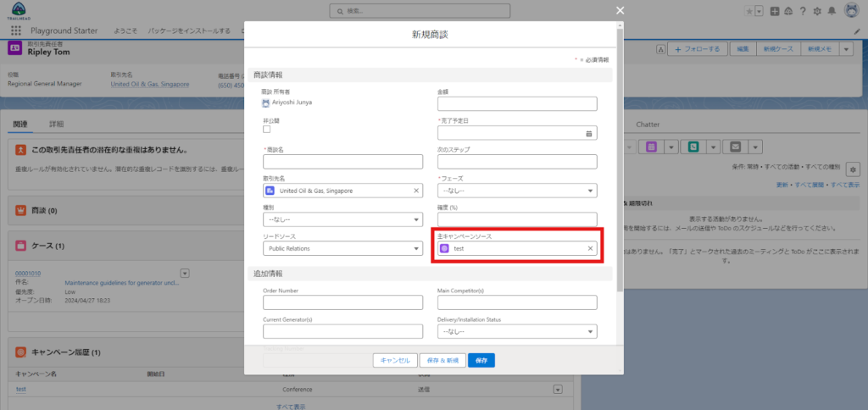
Task: Toggle the 非公開 checkbox
Action: click(x=267, y=130)
